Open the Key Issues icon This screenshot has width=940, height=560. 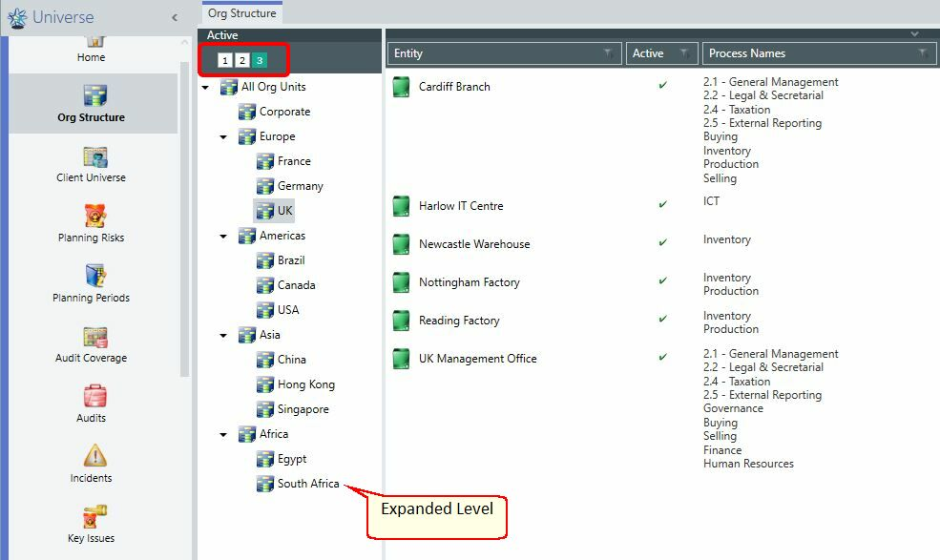pyautogui.click(x=94, y=517)
